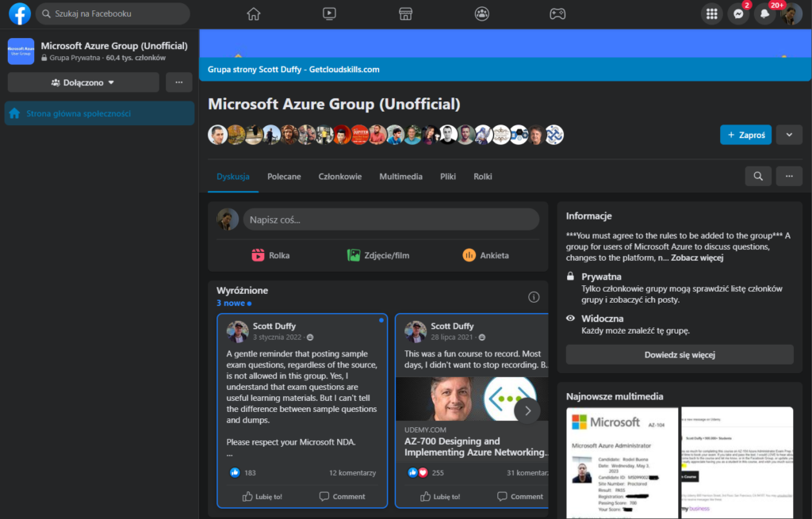The height and width of the screenshot is (519, 812).
Task: Open Scott Duffy name on 3 stycznia post
Action: click(274, 326)
